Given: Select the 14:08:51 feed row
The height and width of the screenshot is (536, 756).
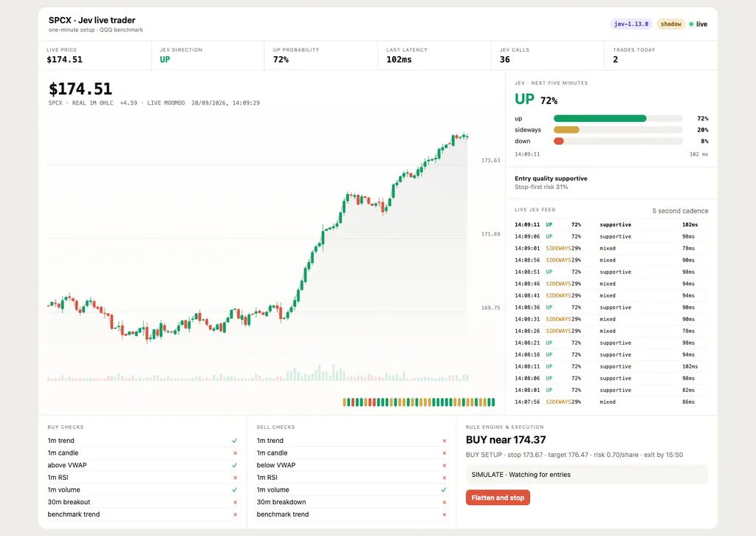Looking at the screenshot, I should tap(611, 272).
